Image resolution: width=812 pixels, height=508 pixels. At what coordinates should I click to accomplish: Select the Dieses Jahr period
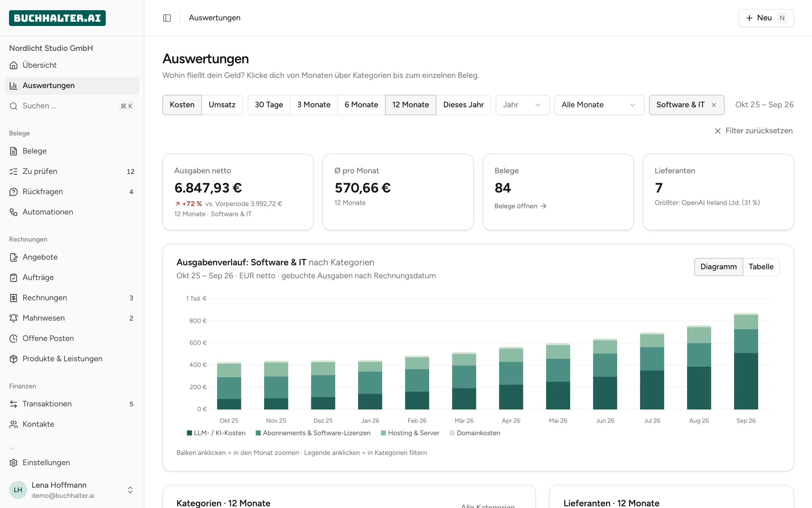463,105
